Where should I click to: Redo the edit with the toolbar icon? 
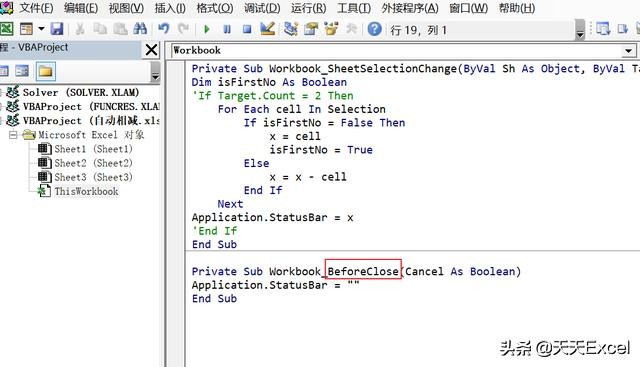183,29
